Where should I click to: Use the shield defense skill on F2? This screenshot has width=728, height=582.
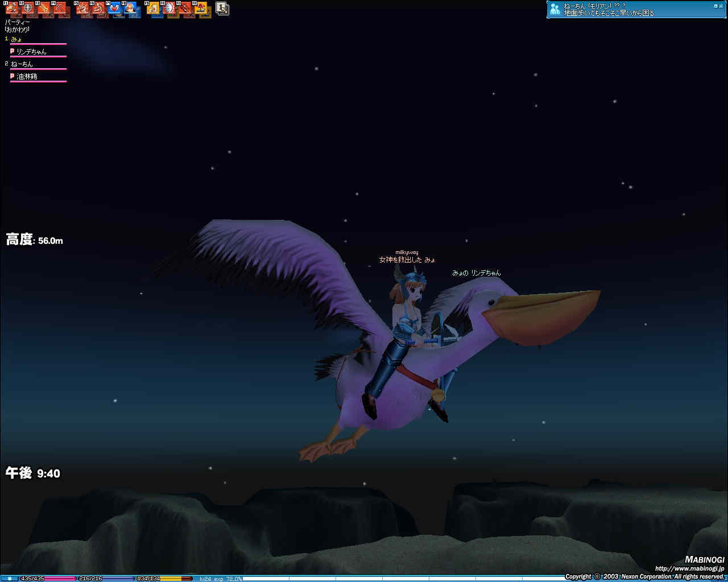(x=28, y=9)
